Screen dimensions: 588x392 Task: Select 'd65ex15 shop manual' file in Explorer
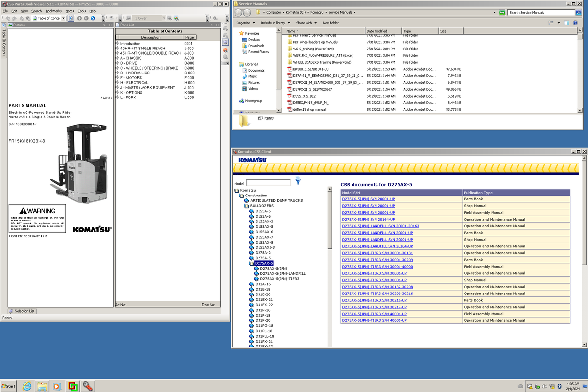309,110
